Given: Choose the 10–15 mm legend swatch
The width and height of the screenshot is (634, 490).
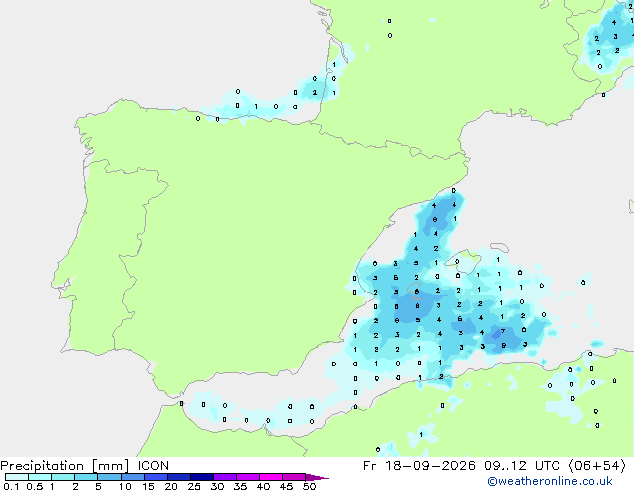Looking at the screenshot, I should tap(133, 477).
